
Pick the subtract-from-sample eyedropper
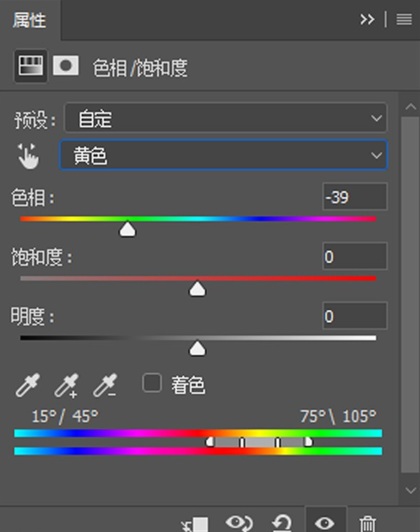pos(105,385)
